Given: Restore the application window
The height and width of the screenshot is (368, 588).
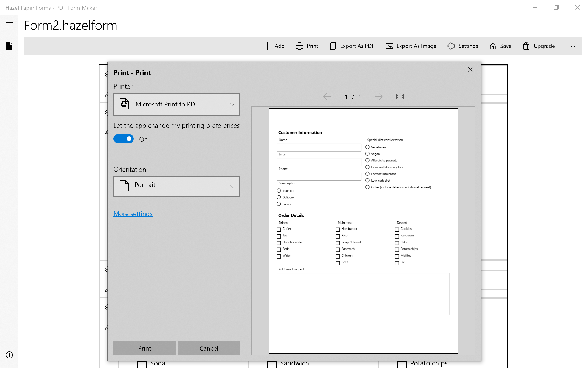Looking at the screenshot, I should point(556,8).
